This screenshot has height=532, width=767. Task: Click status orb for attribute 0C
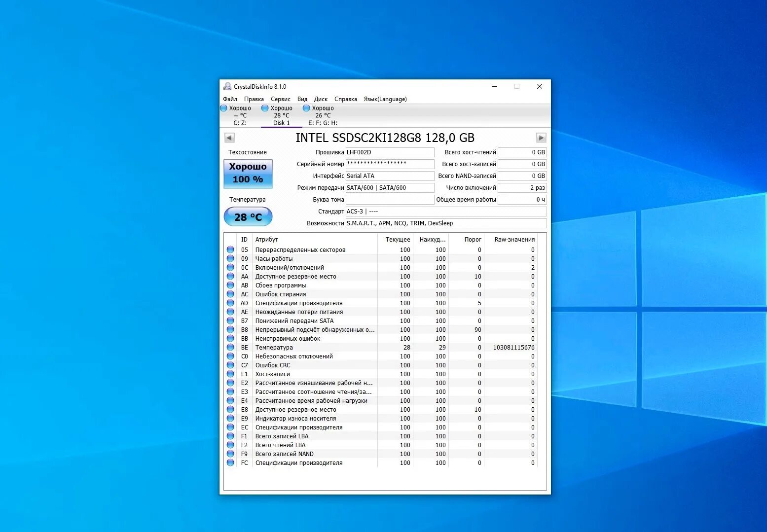[x=230, y=267]
